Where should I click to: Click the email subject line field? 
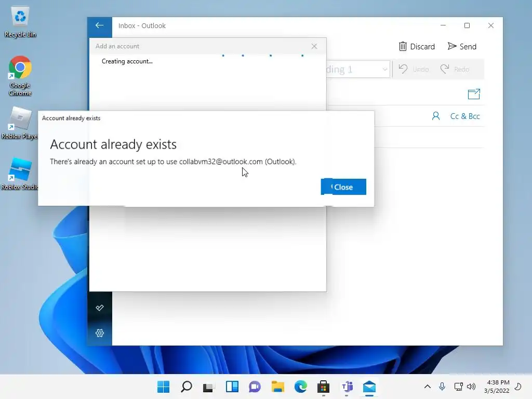(x=430, y=137)
